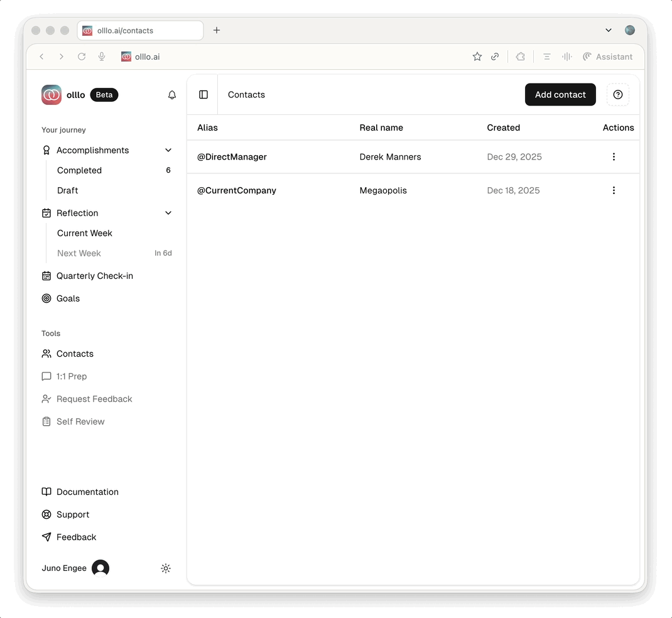Open the Juno Engee profile avatar
The height and width of the screenshot is (618, 672).
click(100, 568)
